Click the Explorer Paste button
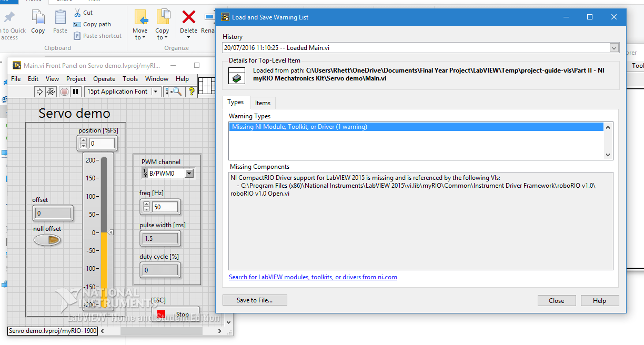This screenshot has width=644, height=345. click(x=61, y=22)
